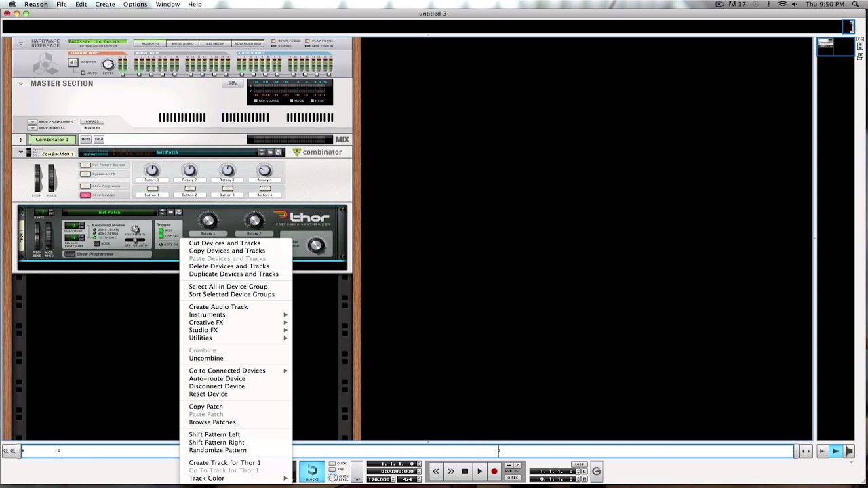Mute the Combinator 1 mix channel

tap(85, 140)
